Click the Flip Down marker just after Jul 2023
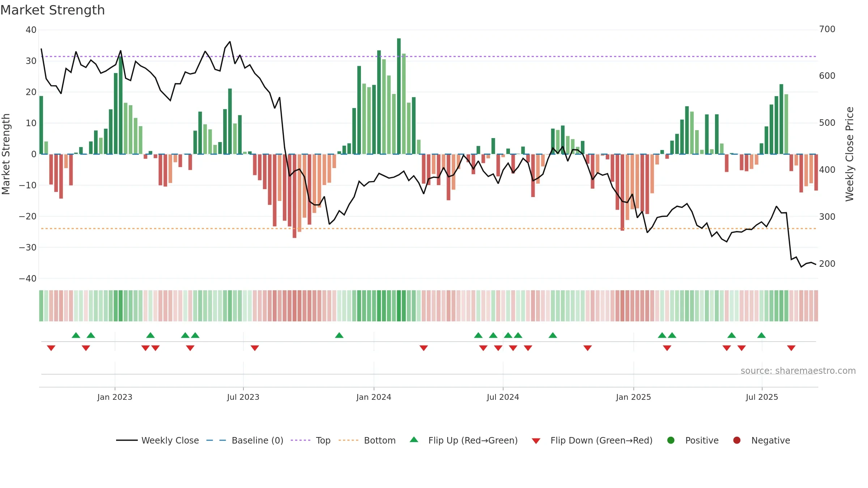The width and height of the screenshot is (868, 488). (255, 348)
